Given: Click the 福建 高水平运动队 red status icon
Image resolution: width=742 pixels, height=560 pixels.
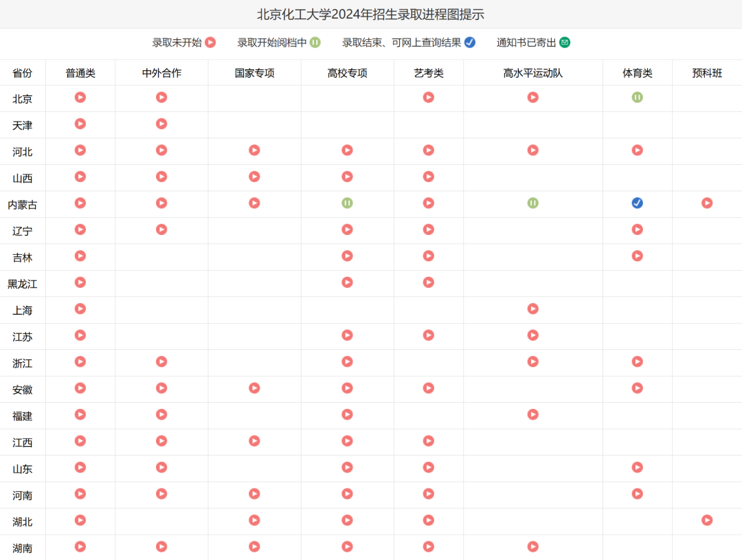Looking at the screenshot, I should click(533, 414).
